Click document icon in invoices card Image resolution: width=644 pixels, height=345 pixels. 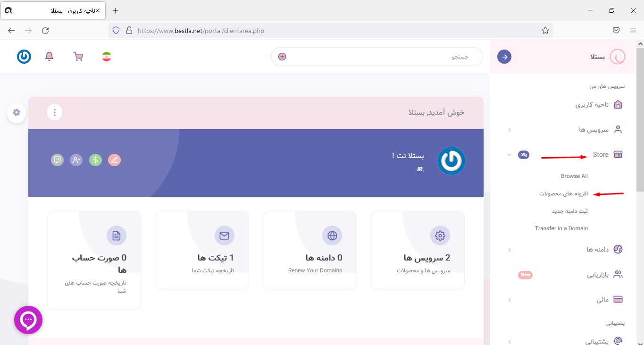coord(117,236)
